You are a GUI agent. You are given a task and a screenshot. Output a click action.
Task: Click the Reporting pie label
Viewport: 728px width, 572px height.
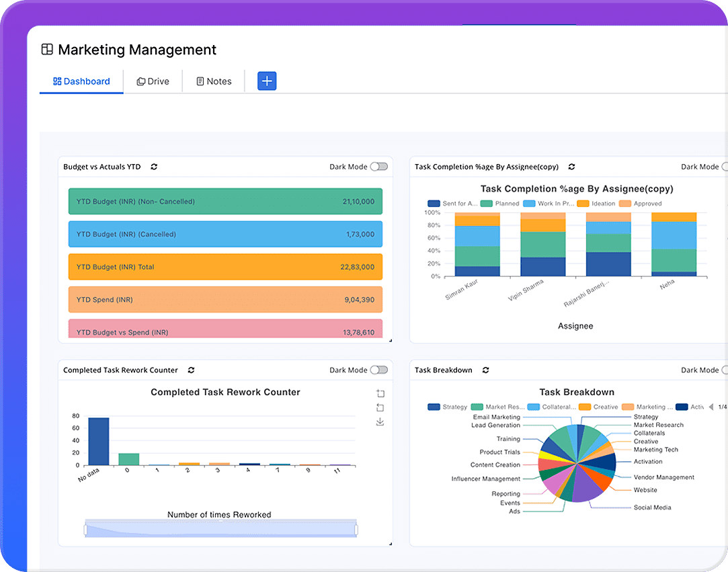[505, 493]
